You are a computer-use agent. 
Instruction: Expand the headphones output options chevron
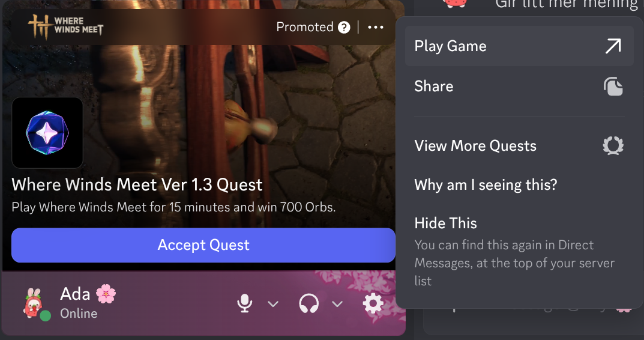click(x=337, y=304)
